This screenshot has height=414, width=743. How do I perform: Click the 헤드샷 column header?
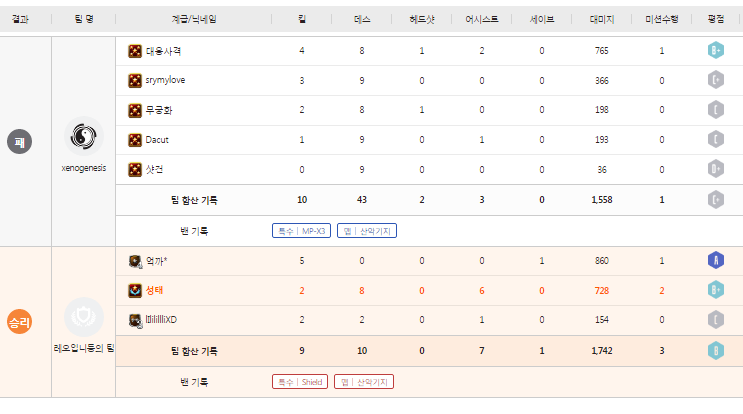pos(422,19)
